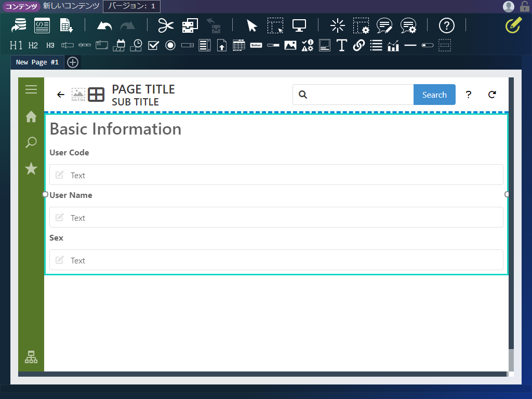
Task: Click the refresh icon in page header
Action: pos(492,95)
